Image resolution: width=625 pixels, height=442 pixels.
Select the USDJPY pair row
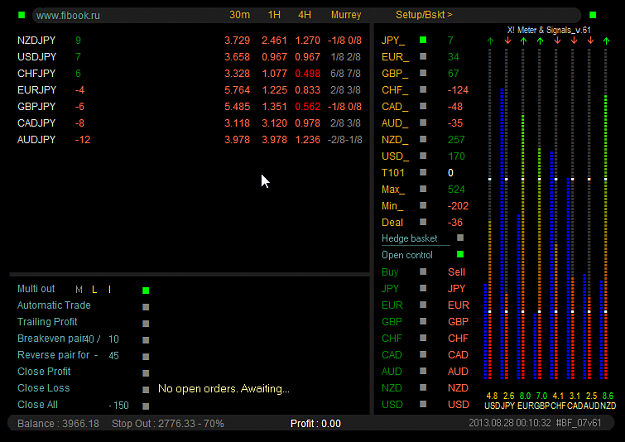click(189, 57)
